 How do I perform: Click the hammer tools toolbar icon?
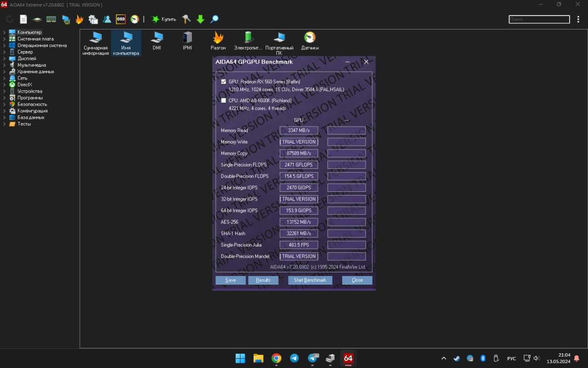point(187,19)
